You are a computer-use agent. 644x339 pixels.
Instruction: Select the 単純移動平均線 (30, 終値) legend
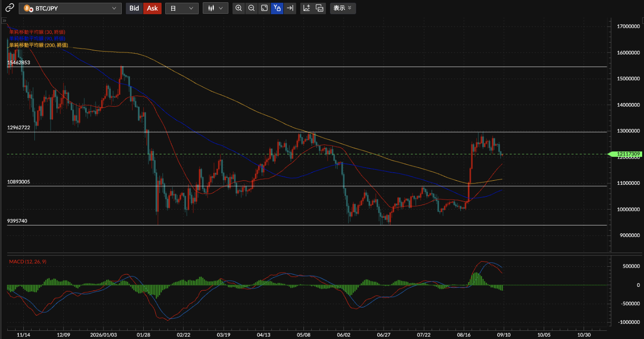pos(37,32)
